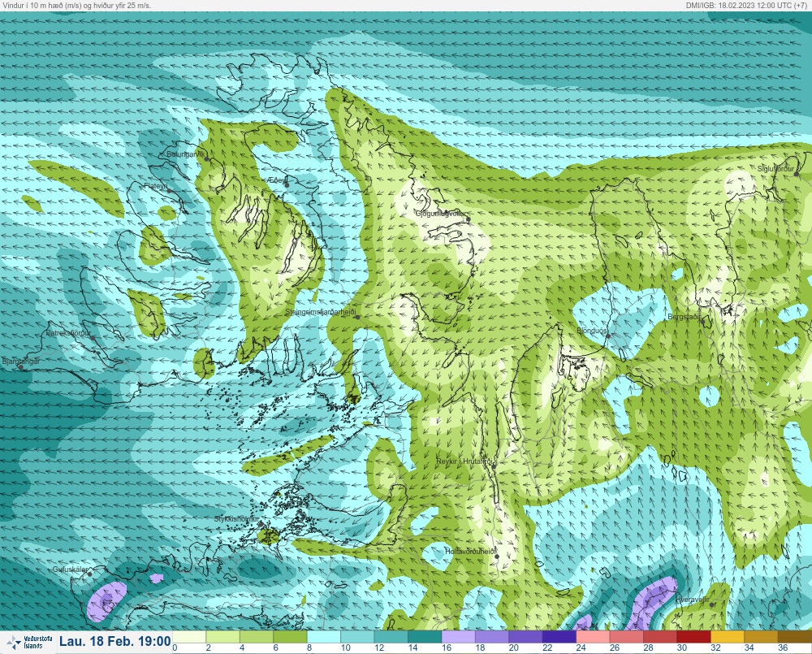Select the Steingrímsfjarðarheiði station label

pos(321,312)
